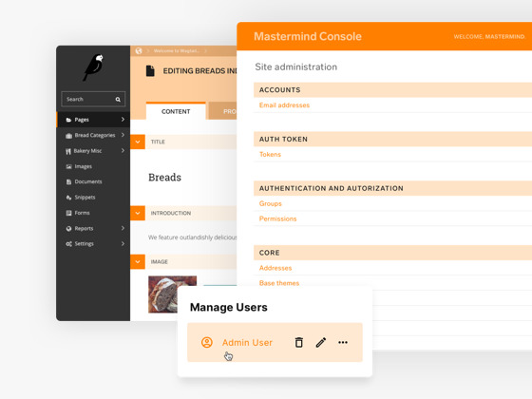Click the search magnifier icon
Viewport: 532px width, 399px height.
pyautogui.click(x=118, y=100)
